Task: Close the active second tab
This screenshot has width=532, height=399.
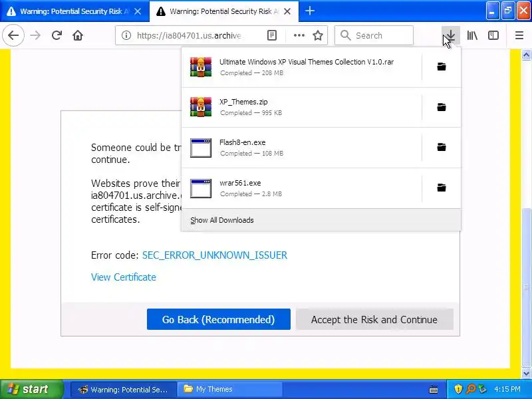Action: (287, 11)
